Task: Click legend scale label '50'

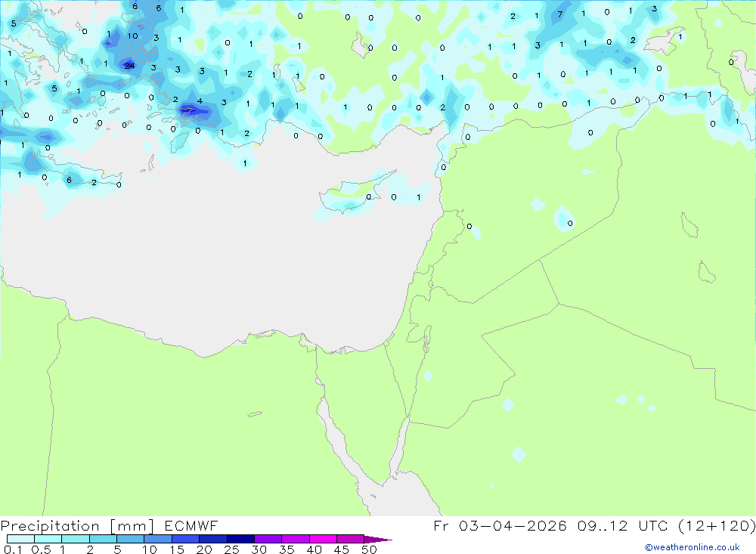Action: 369,549
